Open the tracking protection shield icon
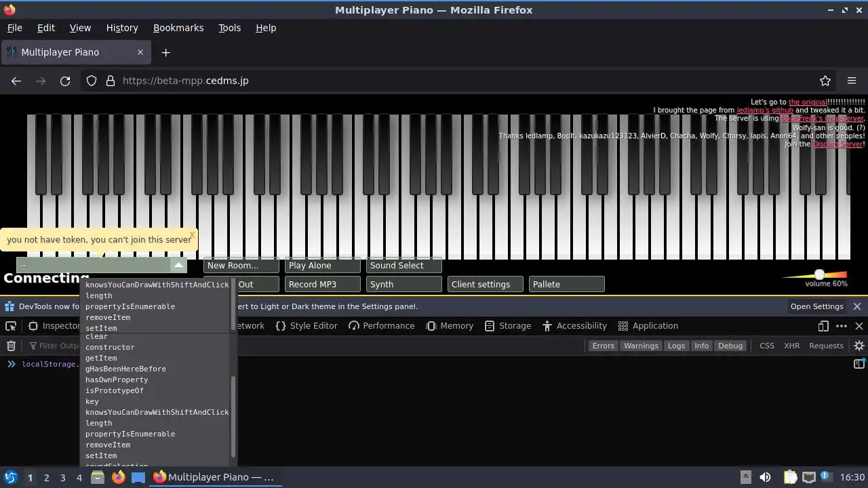This screenshot has height=488, width=868. click(x=92, y=81)
